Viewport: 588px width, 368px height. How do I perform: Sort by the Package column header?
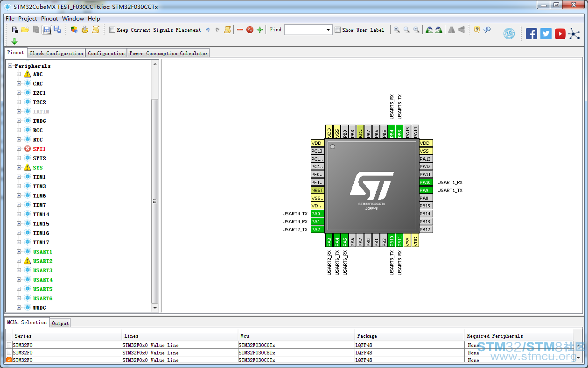coord(410,336)
